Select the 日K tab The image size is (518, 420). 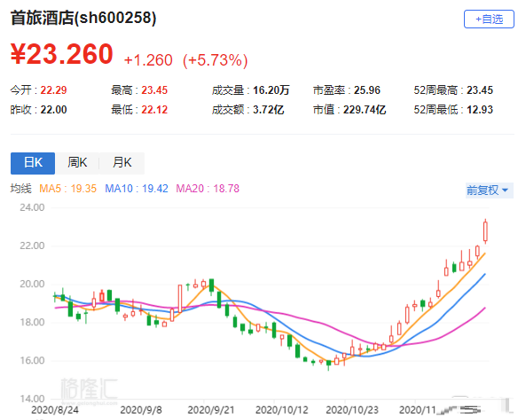click(x=33, y=163)
